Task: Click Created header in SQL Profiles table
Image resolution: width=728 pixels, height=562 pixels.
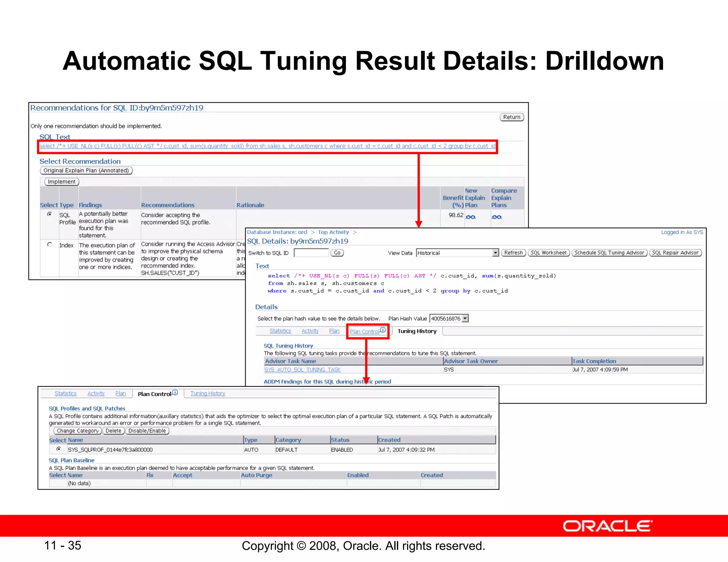Action: click(x=389, y=440)
